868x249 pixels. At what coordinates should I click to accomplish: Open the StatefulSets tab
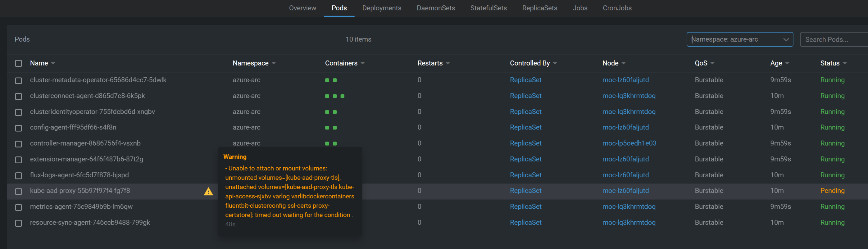488,8
